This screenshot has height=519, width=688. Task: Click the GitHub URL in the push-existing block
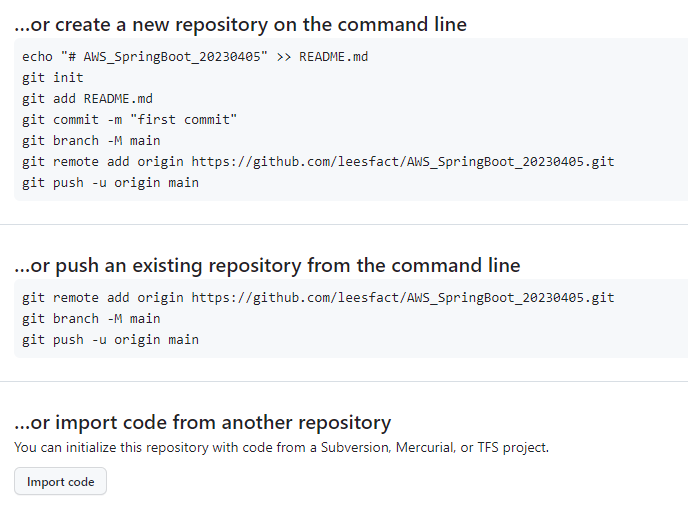pyautogui.click(x=403, y=297)
